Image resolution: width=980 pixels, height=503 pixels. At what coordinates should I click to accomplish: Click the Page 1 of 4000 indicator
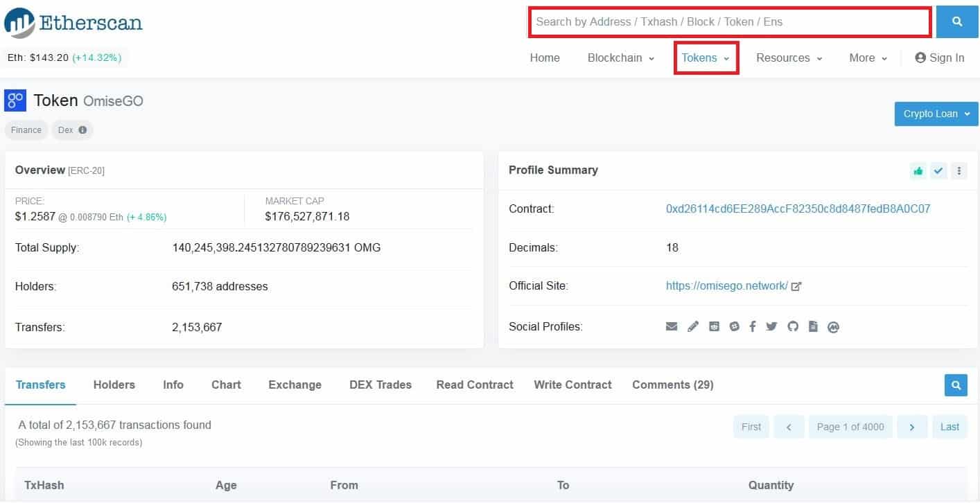[x=850, y=427]
